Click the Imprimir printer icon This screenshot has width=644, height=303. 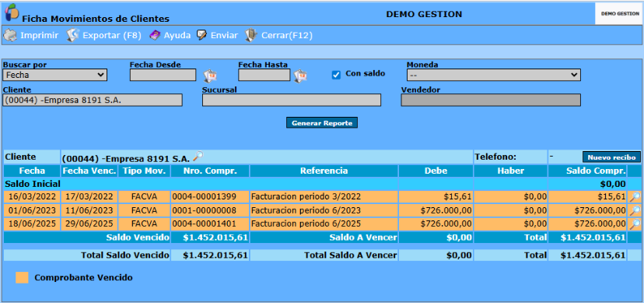10,35
